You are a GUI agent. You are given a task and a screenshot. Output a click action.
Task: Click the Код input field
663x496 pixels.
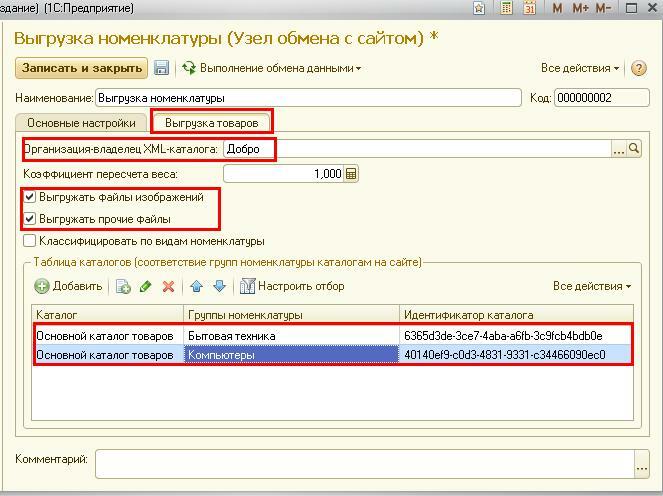[x=602, y=98]
